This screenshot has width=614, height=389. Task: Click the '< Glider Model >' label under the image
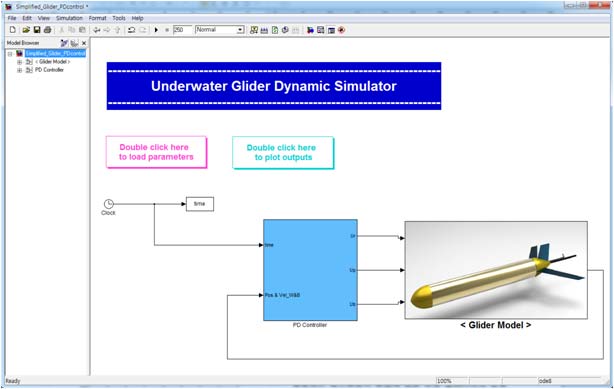click(496, 325)
